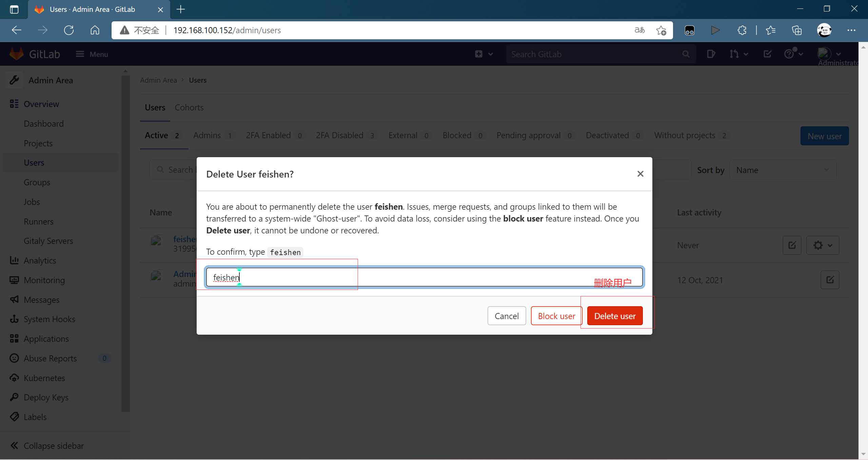Click the Monitoring monitor icon
The width and height of the screenshot is (868, 460).
point(14,280)
